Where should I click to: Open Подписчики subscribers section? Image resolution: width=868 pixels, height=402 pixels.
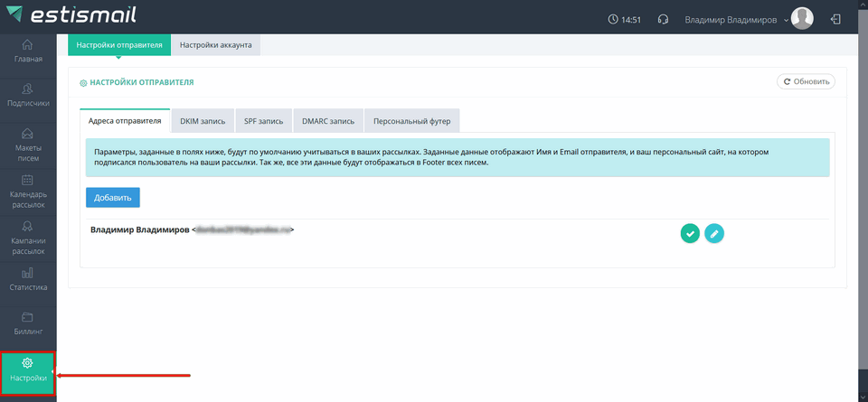28,95
